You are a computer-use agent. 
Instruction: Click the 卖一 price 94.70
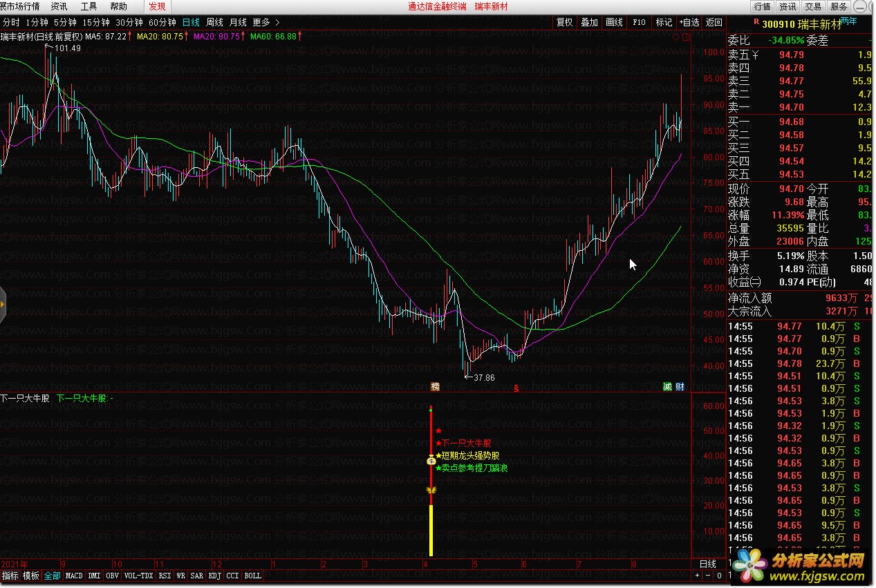[x=792, y=107]
